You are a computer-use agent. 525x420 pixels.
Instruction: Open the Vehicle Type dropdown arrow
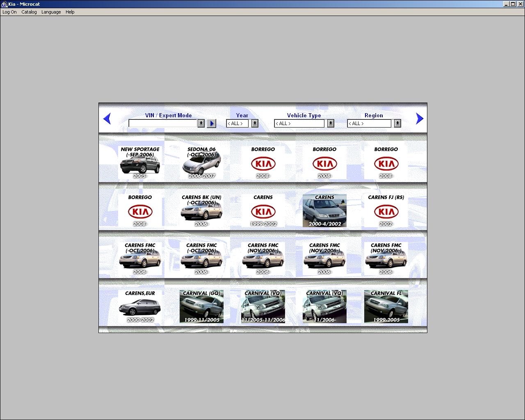pyautogui.click(x=331, y=123)
